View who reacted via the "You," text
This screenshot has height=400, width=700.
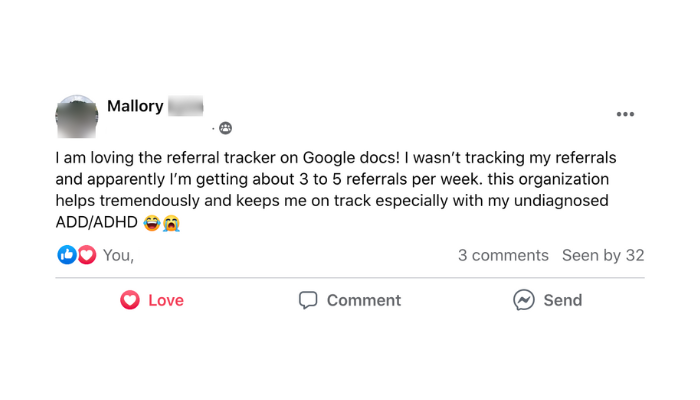[118, 255]
